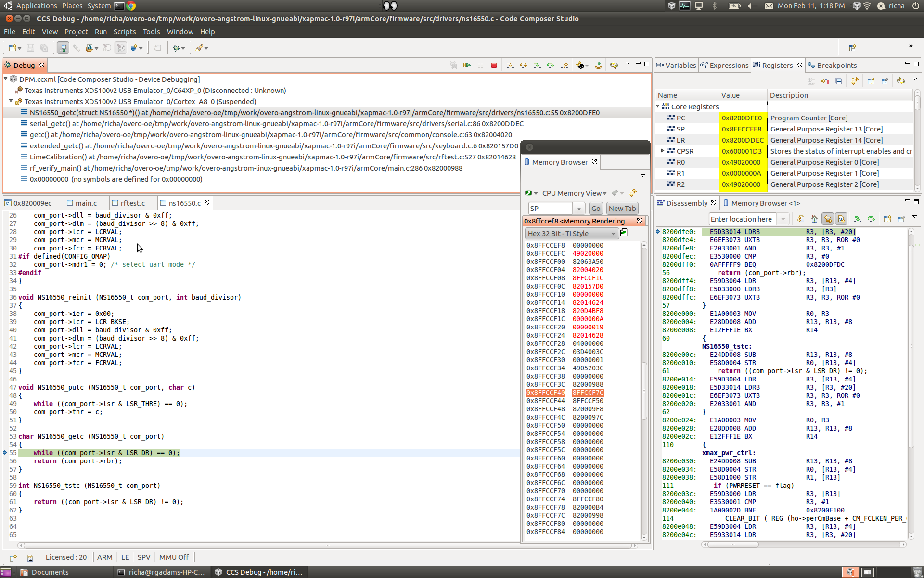Image resolution: width=924 pixels, height=578 pixels.
Task: Click the Refresh icon in Debug view toolbar
Action: (x=614, y=65)
